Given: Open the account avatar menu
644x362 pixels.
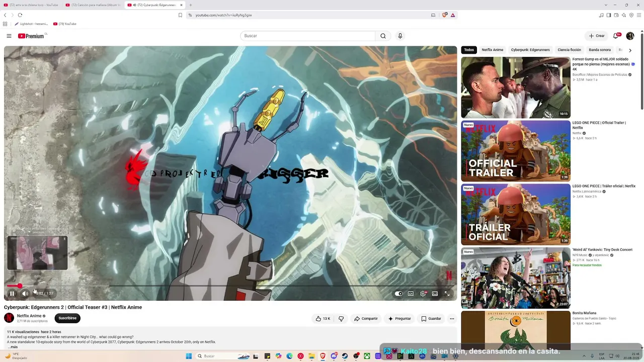Looking at the screenshot, I should [x=630, y=36].
